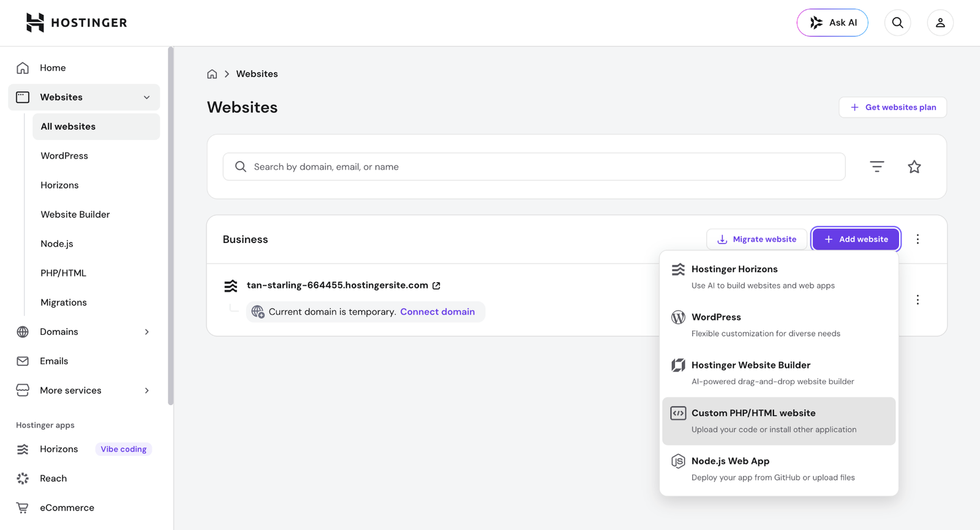The height and width of the screenshot is (530, 980).
Task: Click the eCommerce cart icon
Action: tap(23, 508)
